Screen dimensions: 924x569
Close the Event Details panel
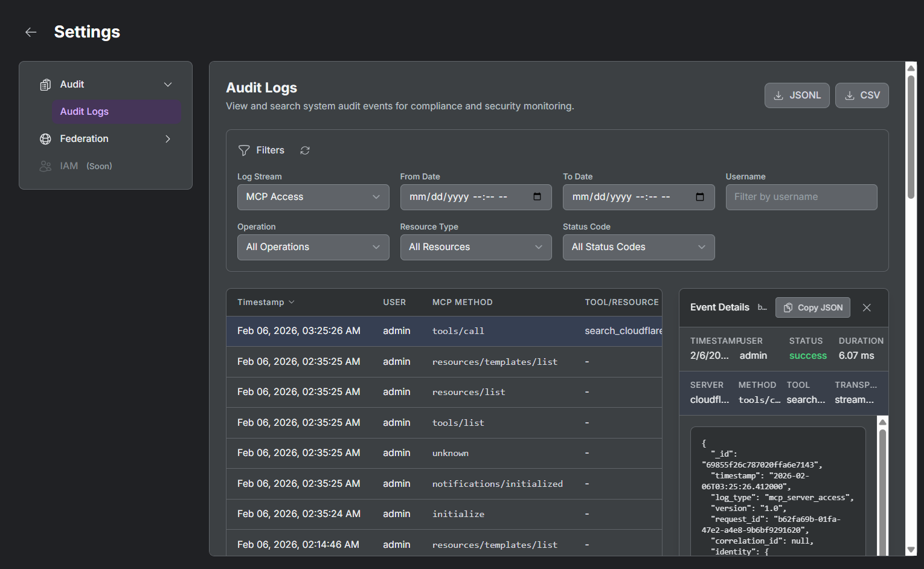867,307
